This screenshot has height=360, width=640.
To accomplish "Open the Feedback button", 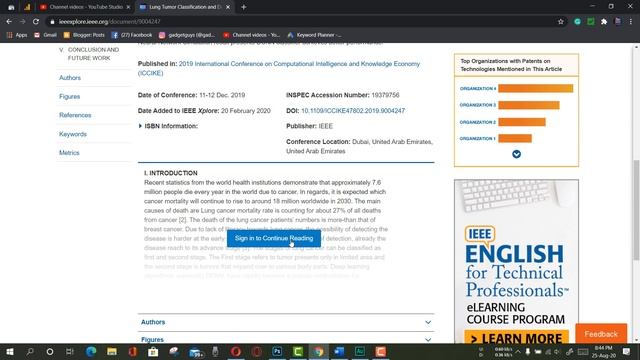I will 601,334.
